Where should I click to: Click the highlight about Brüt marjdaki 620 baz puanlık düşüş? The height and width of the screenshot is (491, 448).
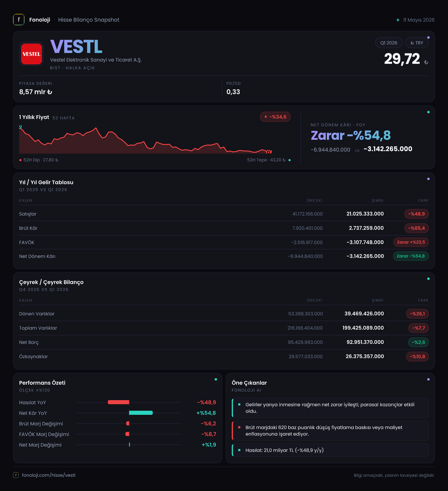coord(330,431)
